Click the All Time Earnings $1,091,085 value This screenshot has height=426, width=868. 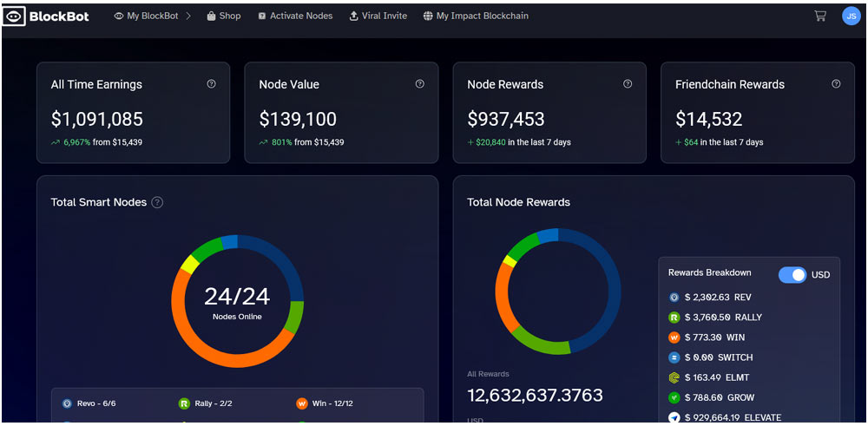(x=97, y=119)
